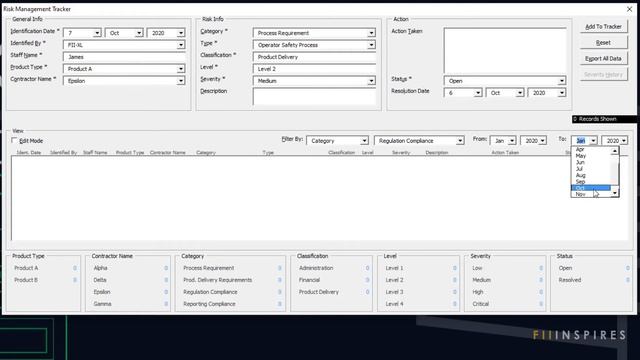The height and width of the screenshot is (360, 640).
Task: Click the Ident. Date column header
Action: coord(29,153)
